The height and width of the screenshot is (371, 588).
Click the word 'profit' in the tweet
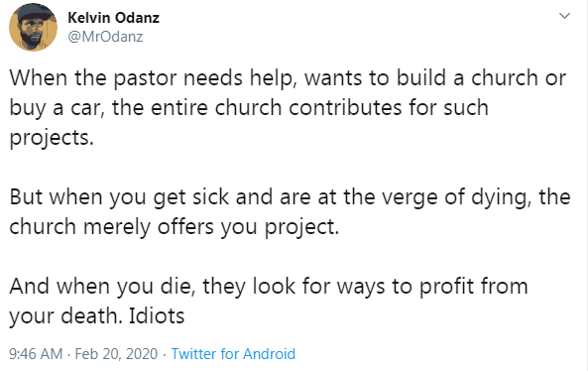click(x=446, y=287)
